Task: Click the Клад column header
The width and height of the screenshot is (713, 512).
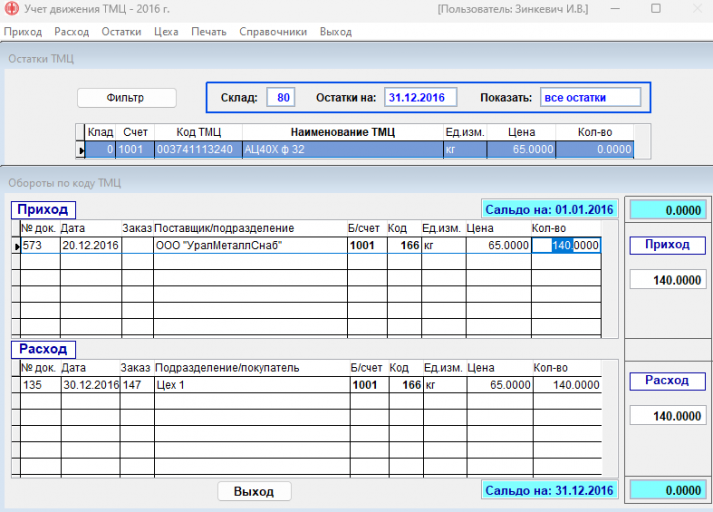Action: (100, 132)
